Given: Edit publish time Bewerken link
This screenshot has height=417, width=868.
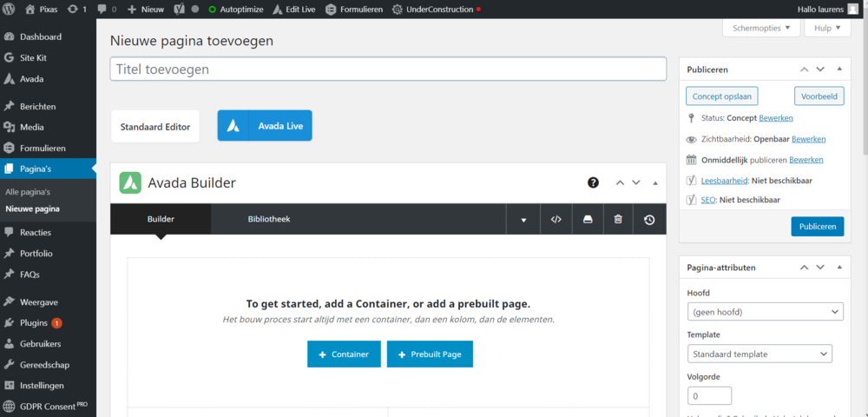Looking at the screenshot, I should tap(806, 160).
